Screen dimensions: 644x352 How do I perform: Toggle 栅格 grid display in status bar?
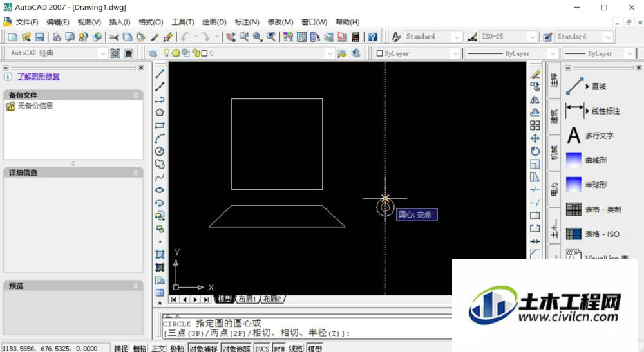coord(140,348)
